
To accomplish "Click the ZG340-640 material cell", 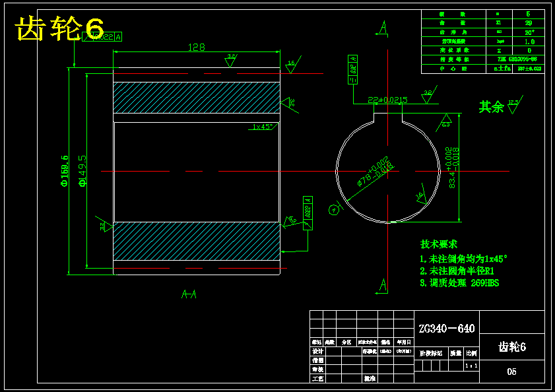I will click(x=447, y=329).
